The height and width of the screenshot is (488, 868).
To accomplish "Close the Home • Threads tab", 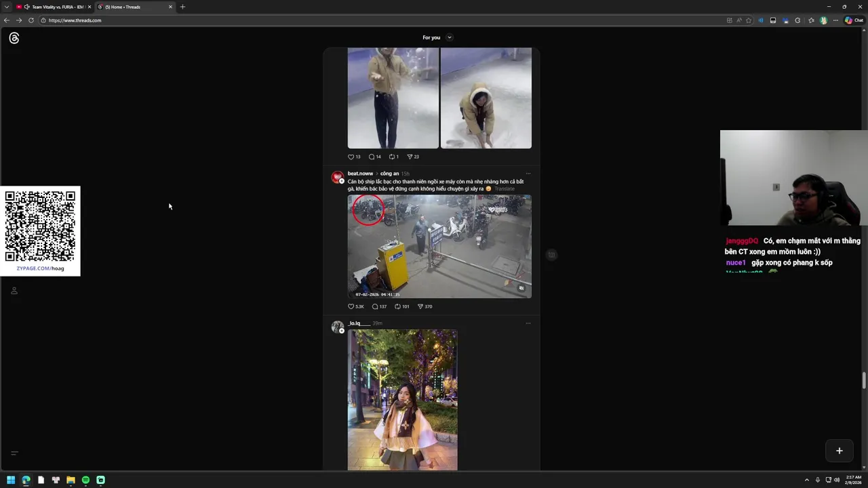I will (170, 7).
